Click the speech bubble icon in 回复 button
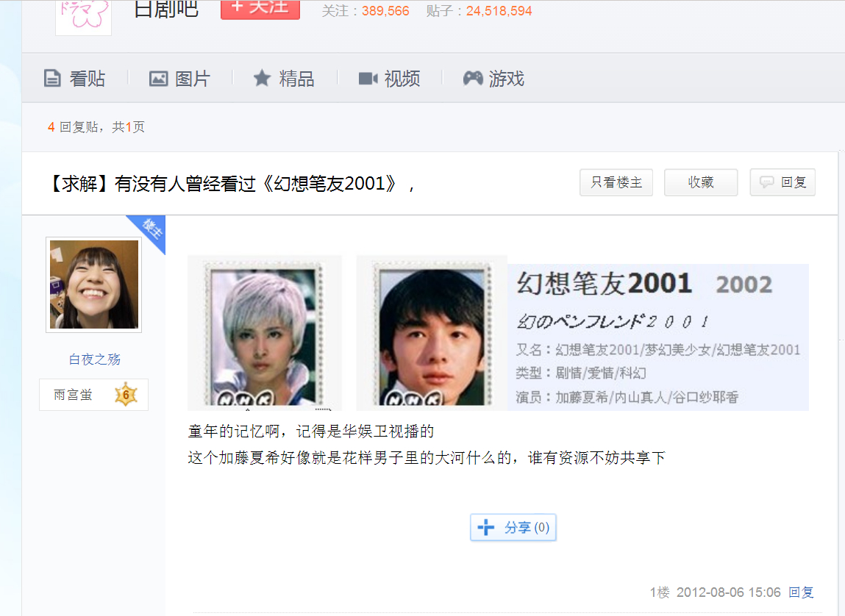Image resolution: width=845 pixels, height=616 pixels. click(766, 182)
